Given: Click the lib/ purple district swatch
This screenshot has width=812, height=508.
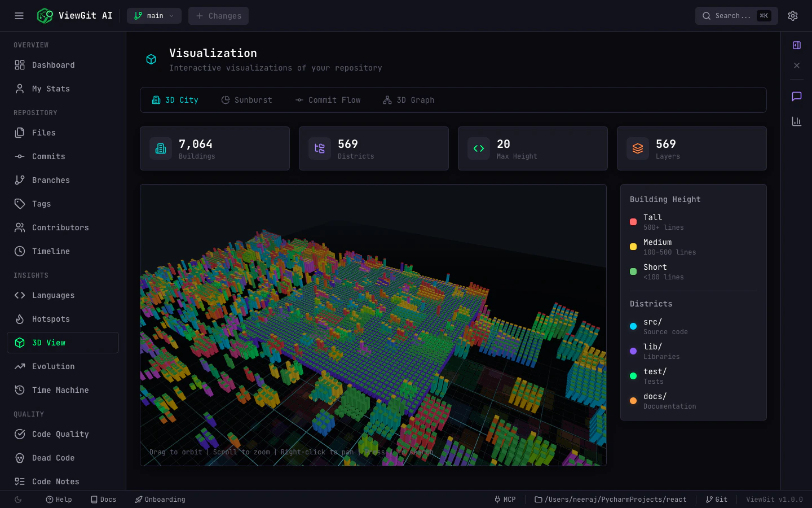Looking at the screenshot, I should [x=633, y=351].
